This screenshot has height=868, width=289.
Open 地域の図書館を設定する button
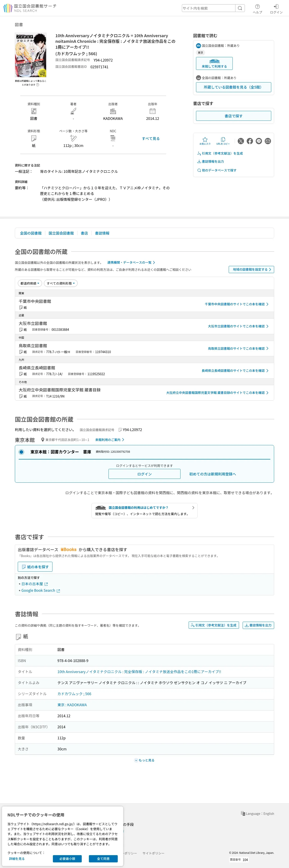(x=251, y=270)
